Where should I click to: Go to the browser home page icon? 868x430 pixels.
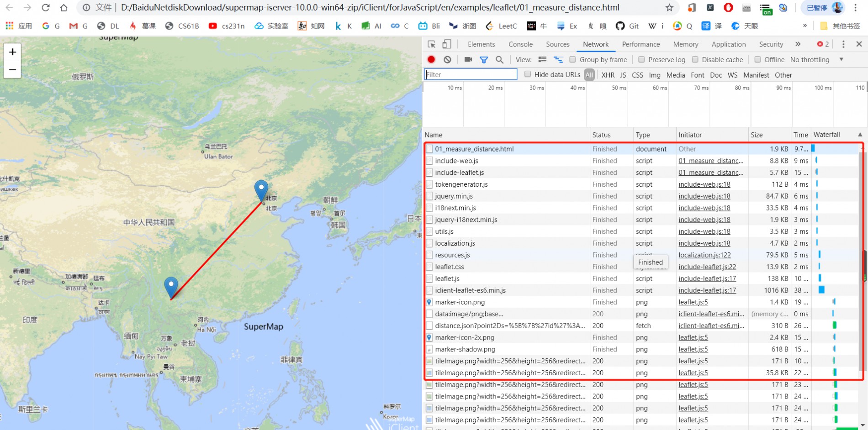tap(64, 8)
